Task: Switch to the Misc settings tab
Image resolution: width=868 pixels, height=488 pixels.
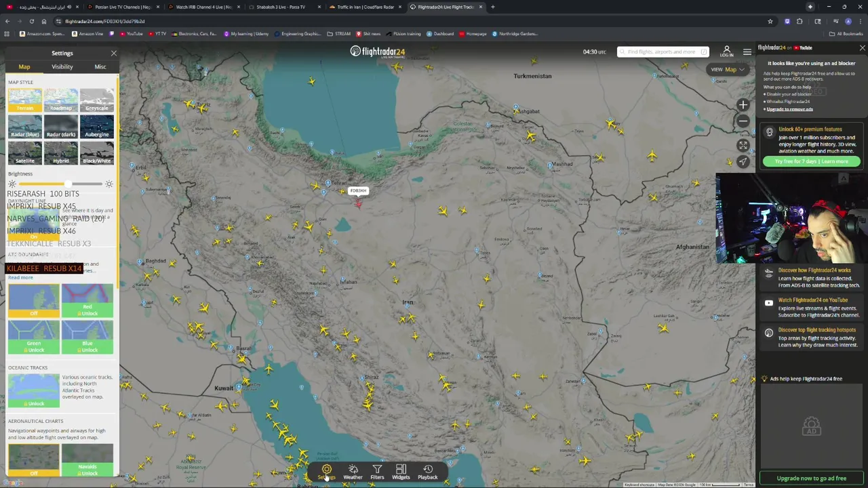Action: click(100, 66)
